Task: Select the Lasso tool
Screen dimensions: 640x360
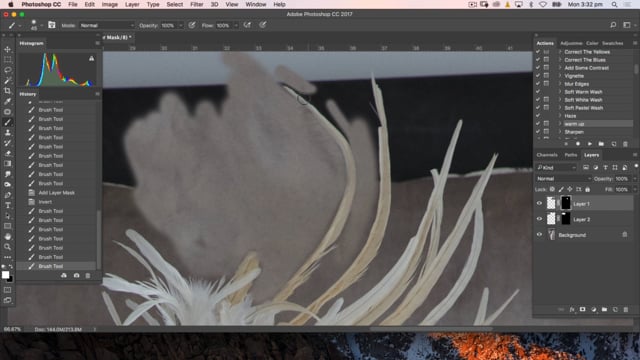Action: click(x=7, y=70)
